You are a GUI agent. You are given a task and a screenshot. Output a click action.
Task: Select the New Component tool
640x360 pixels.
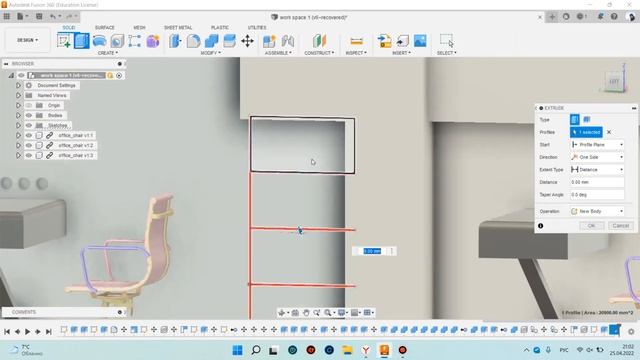269,41
